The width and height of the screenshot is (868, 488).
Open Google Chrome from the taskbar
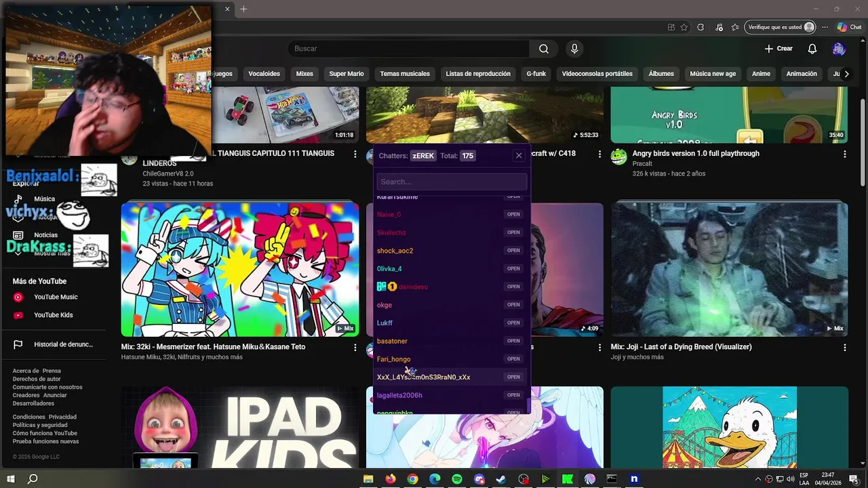pos(412,479)
